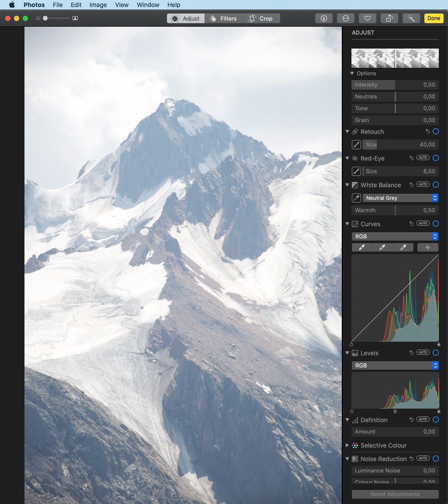Screen dimensions: 448x504
Task: Click the More options ellipsis button
Action: tap(346, 18)
